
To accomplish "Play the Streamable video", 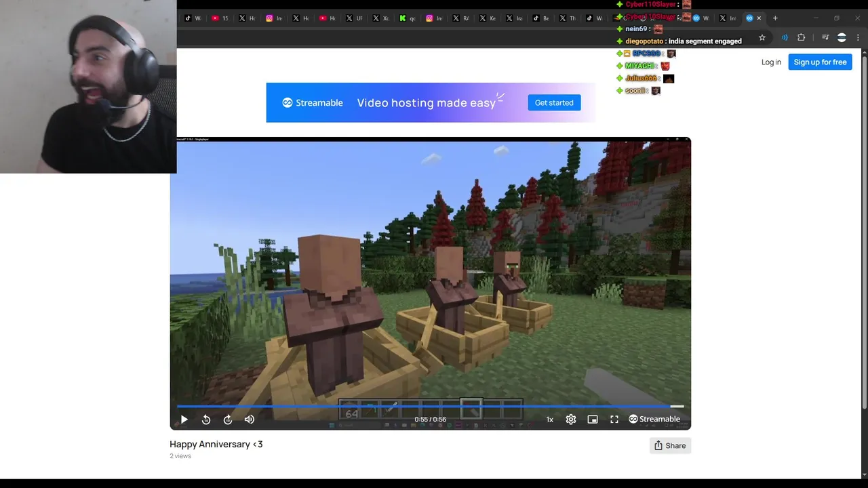I will 184,420.
